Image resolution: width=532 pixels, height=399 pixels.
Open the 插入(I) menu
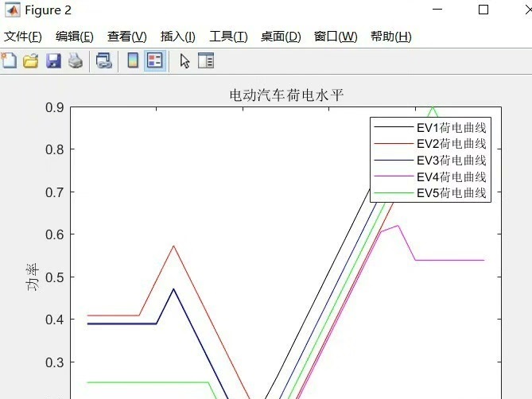[x=178, y=37]
